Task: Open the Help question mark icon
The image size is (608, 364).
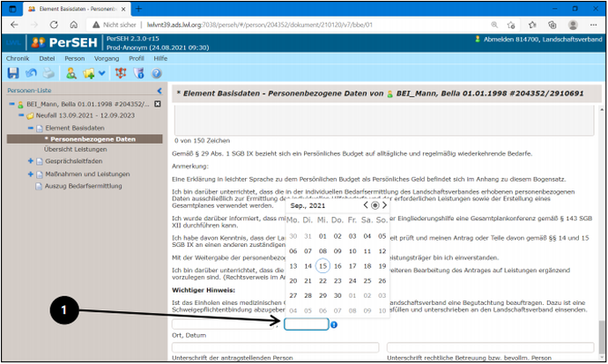Action: point(156,73)
